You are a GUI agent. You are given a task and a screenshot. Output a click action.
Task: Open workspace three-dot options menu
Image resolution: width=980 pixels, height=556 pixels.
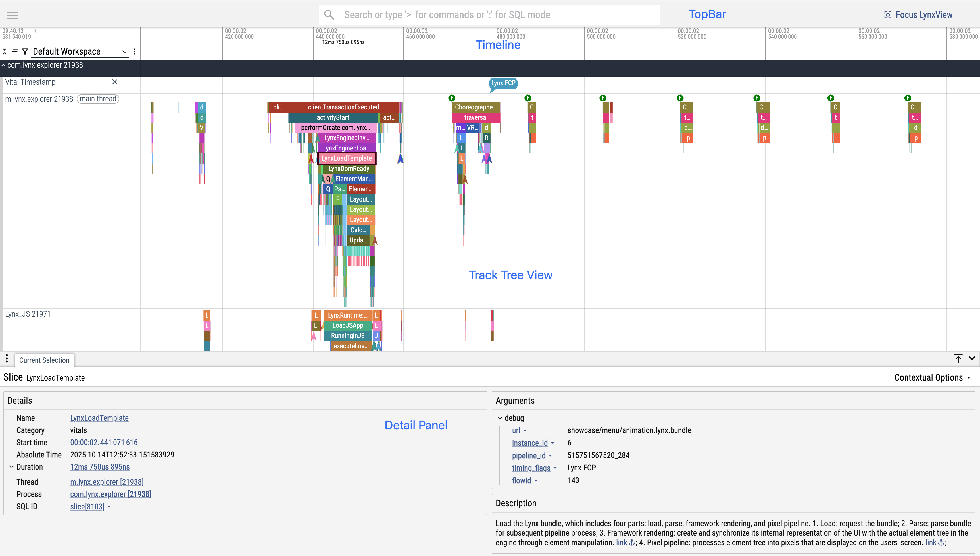pyautogui.click(x=135, y=51)
